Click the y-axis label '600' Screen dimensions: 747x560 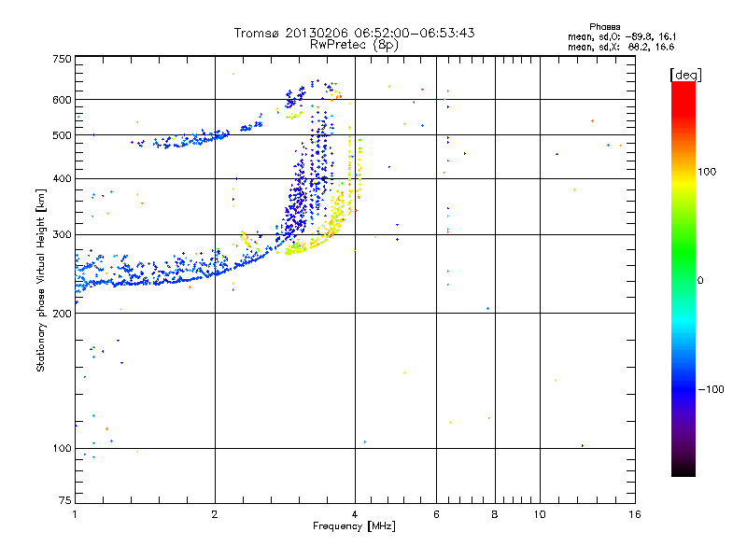[62, 100]
